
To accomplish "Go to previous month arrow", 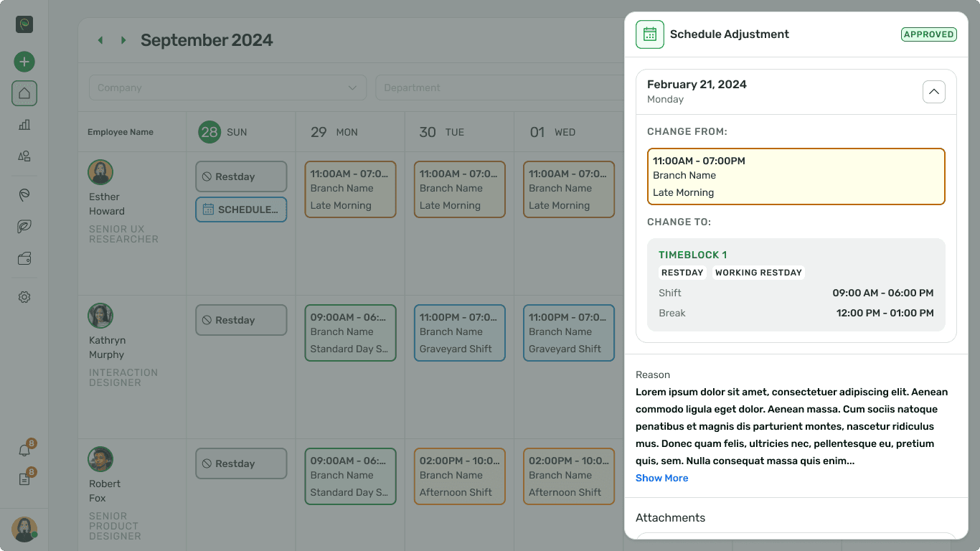I will tap(100, 40).
